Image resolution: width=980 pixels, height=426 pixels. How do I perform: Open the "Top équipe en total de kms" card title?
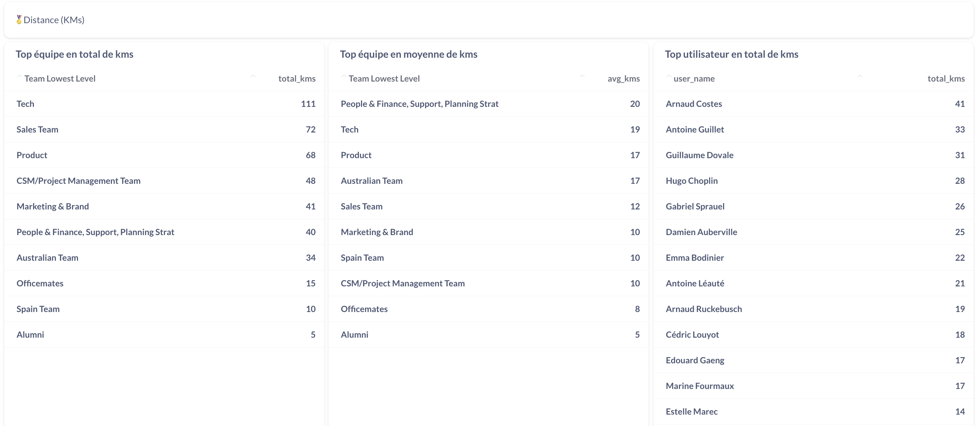[x=74, y=54]
